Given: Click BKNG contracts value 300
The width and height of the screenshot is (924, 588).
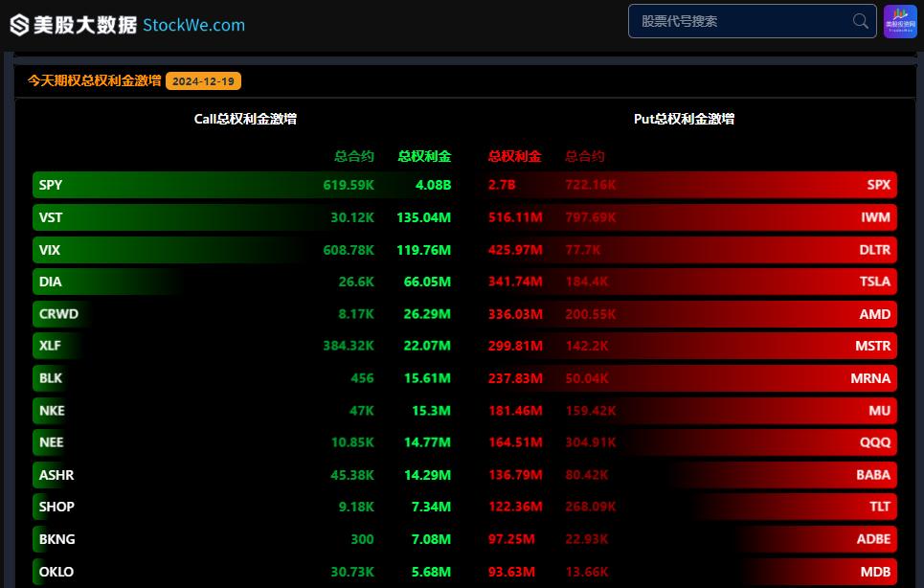Looking at the screenshot, I should pos(362,539).
